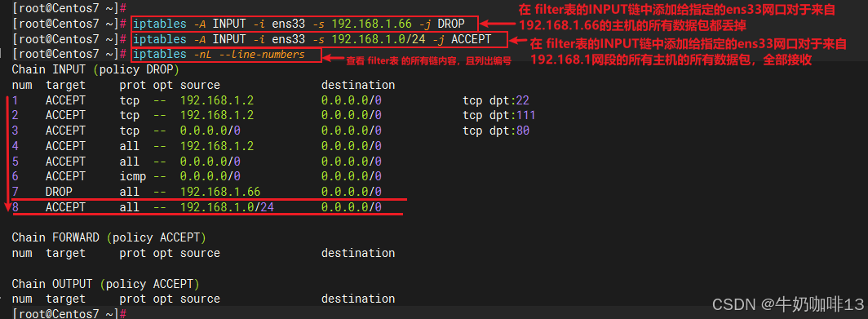
Task: Click source 0.0.0.0/0 in rule 5
Action: pyautogui.click(x=210, y=162)
